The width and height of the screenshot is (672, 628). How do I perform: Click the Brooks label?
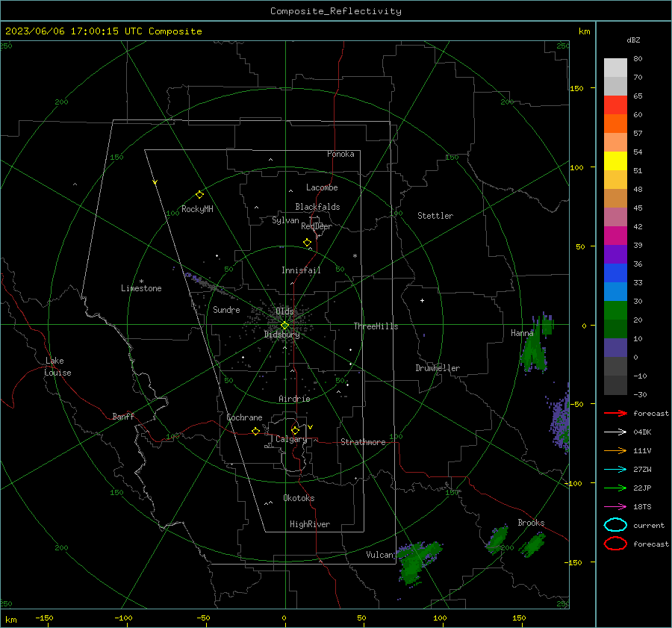point(531,523)
